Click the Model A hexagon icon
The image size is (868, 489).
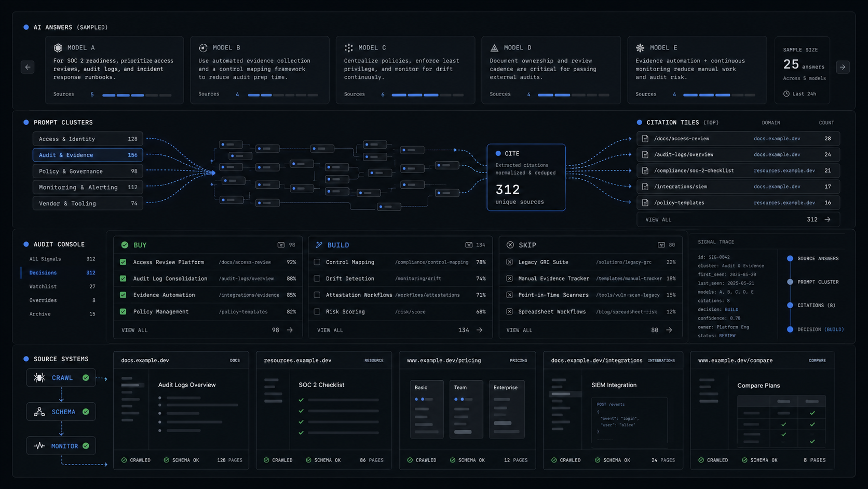click(x=58, y=48)
